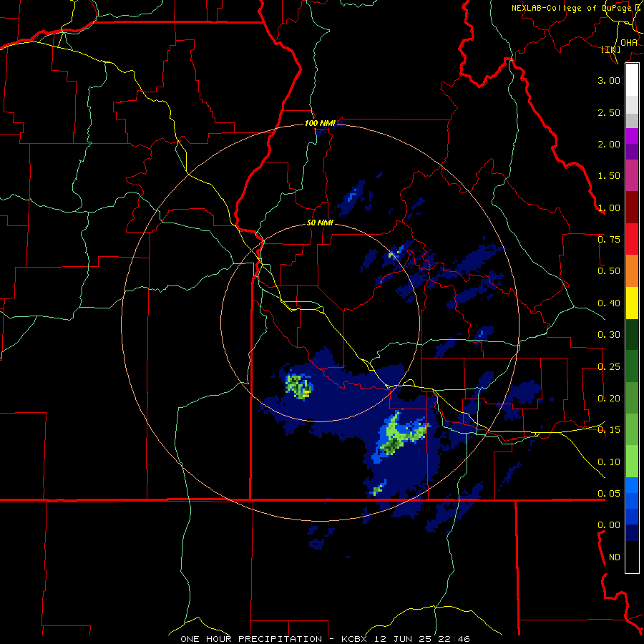Pick the orange swatch beside 0.50
The width and height of the screenshot is (644, 644).
632,270
